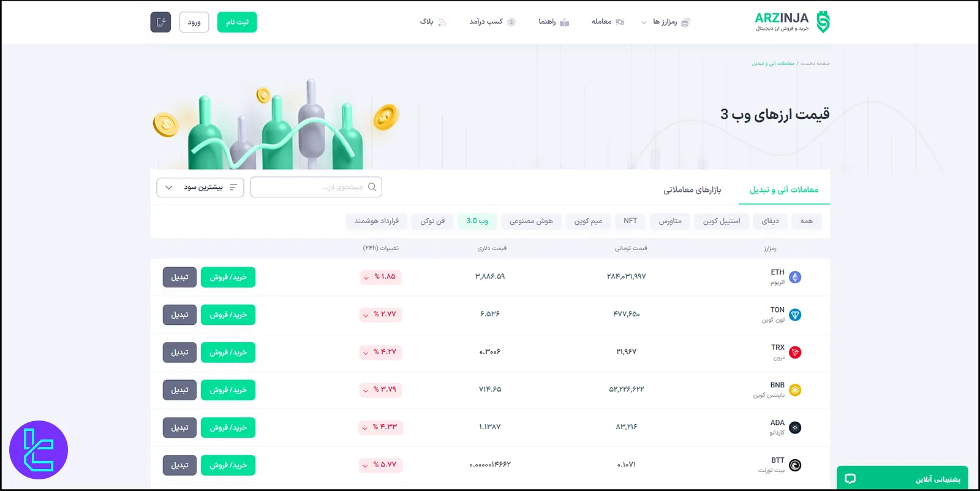
Task: Click تبدیل button for TRX
Action: pos(179,352)
